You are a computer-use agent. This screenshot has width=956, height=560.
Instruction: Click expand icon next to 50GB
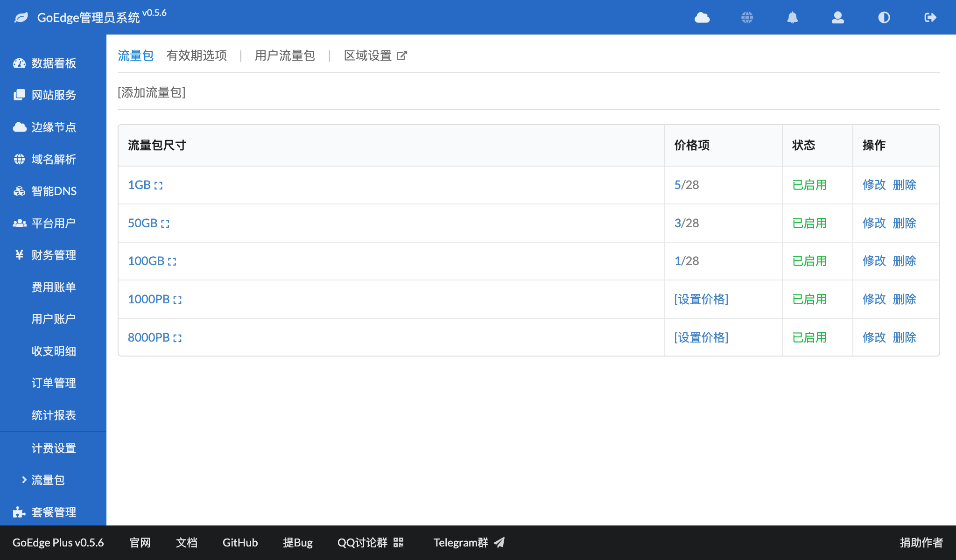pos(165,224)
